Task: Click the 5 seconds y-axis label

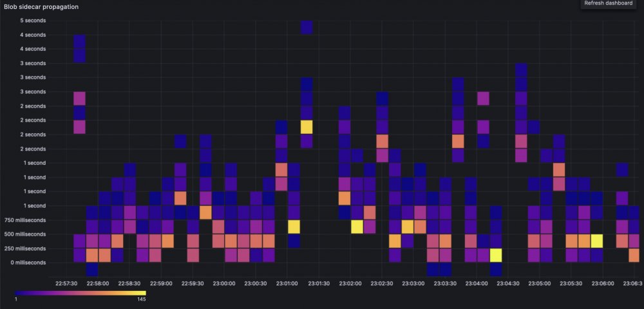Action: 33,20
